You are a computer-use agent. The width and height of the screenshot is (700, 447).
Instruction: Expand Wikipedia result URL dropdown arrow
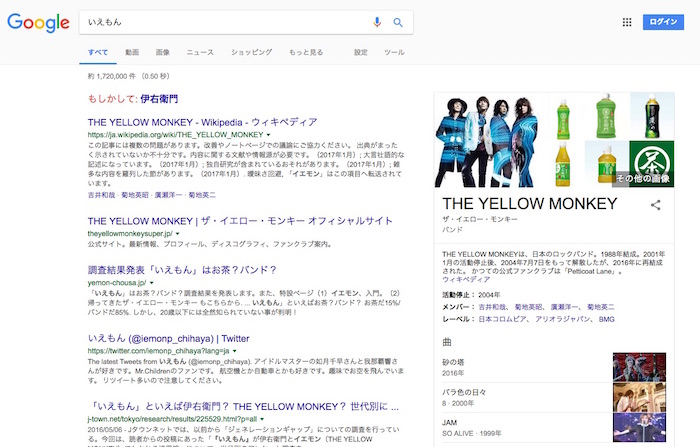269,133
